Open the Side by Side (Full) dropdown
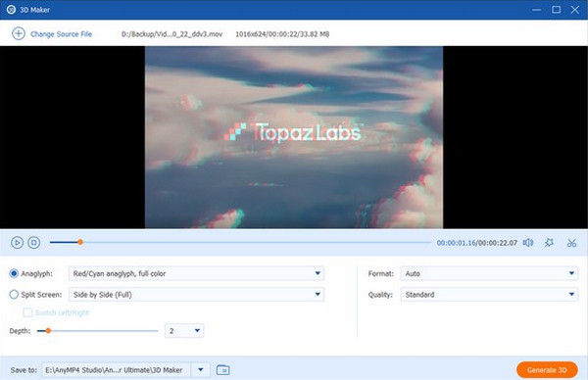This screenshot has width=588, height=380. [197, 295]
